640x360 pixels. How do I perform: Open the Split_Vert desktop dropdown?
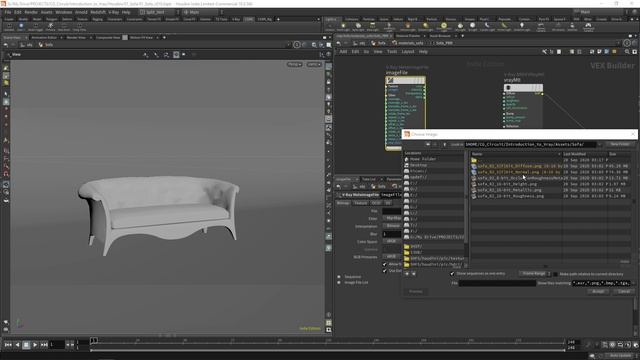[158, 12]
